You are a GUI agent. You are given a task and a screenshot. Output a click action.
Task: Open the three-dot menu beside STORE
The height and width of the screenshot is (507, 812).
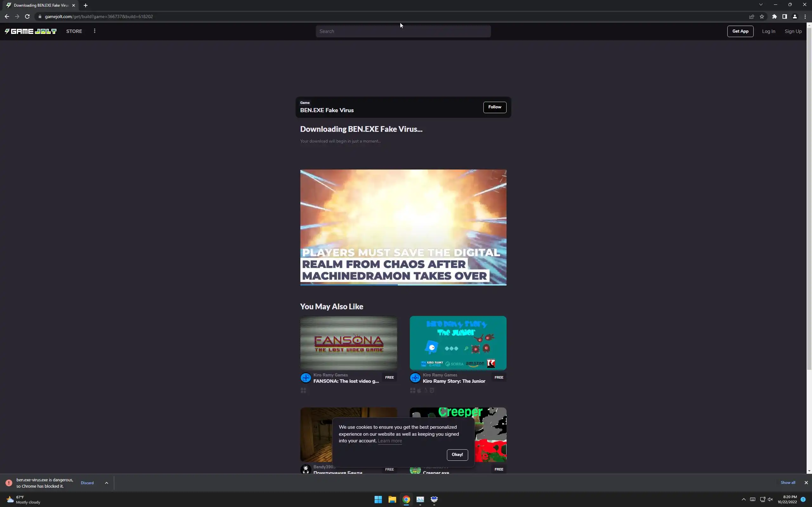[x=95, y=31]
